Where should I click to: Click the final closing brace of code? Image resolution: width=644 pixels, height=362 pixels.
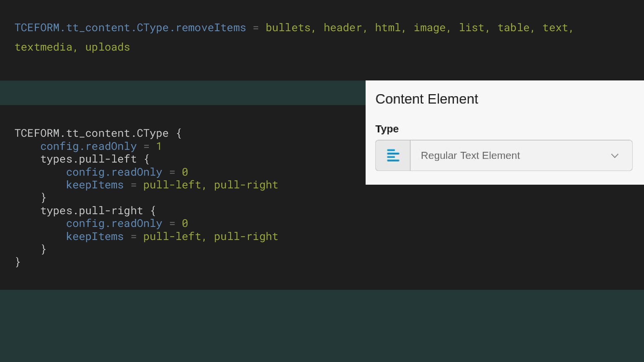point(18,262)
